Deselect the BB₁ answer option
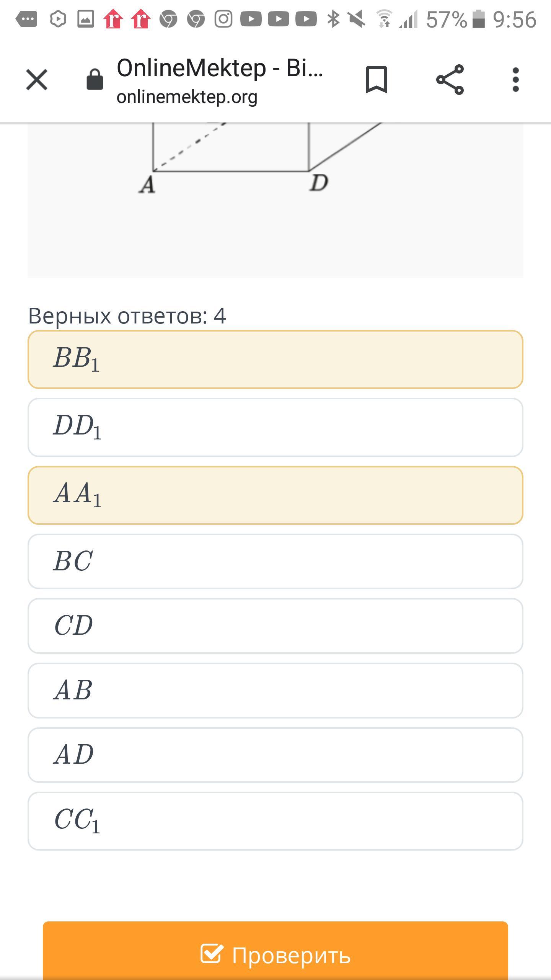 pyautogui.click(x=275, y=359)
